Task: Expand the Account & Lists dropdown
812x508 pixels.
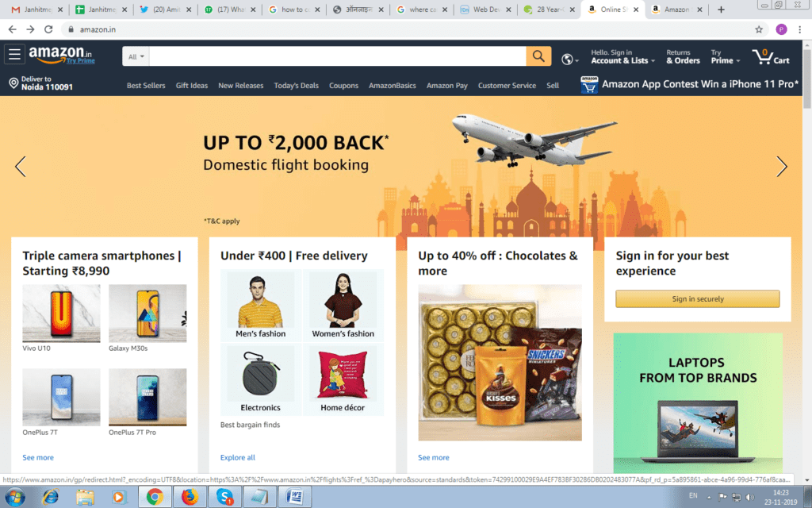Action: tap(623, 56)
